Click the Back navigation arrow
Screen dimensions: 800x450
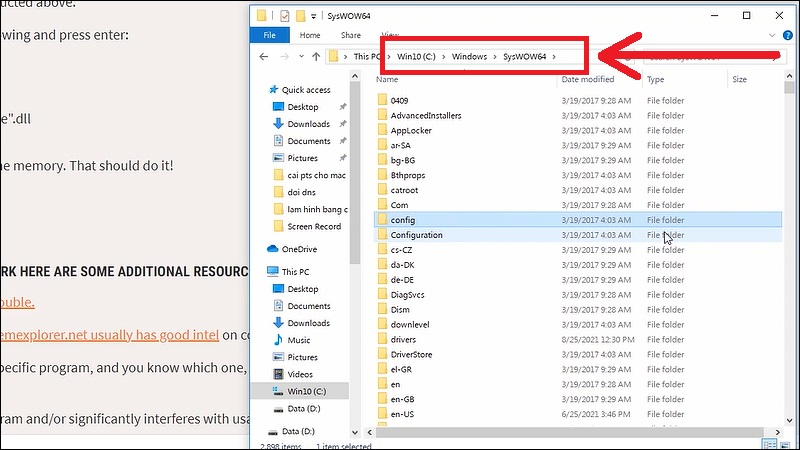tap(264, 57)
